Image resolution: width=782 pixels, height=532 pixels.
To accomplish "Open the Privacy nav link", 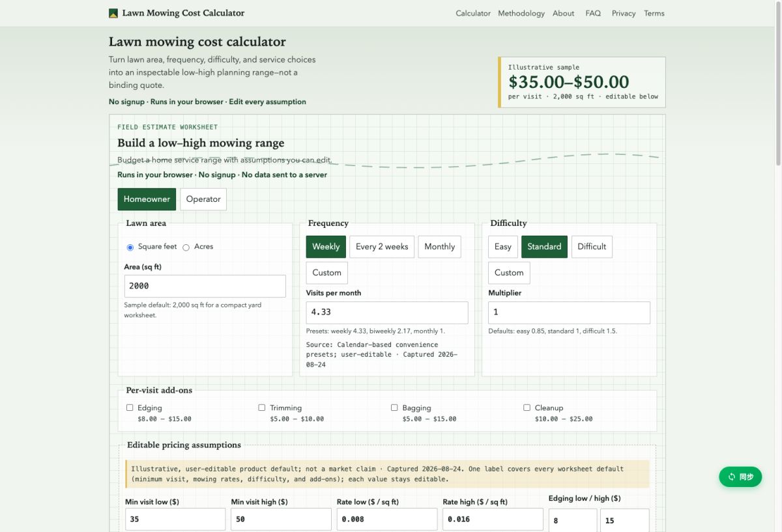I will [624, 13].
